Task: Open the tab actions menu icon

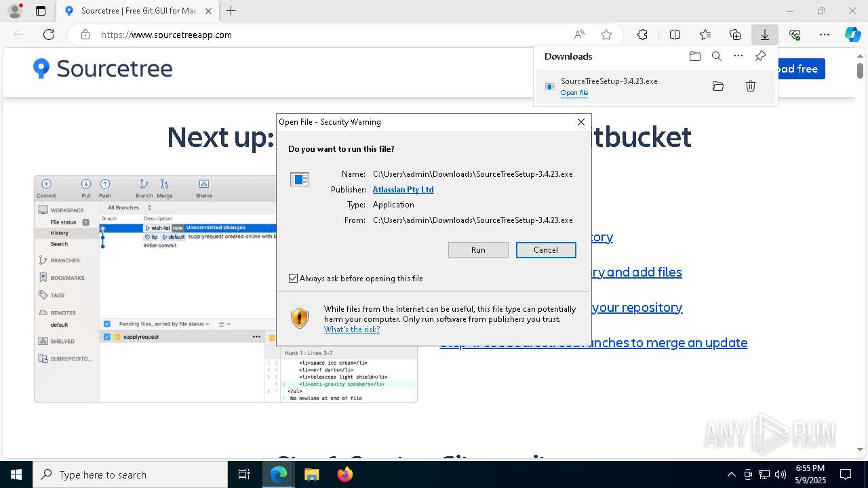Action: pos(41,11)
